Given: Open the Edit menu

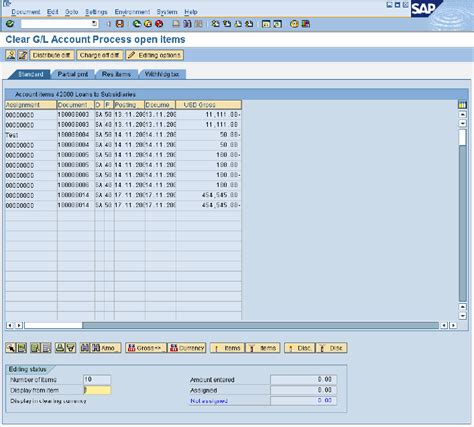Looking at the screenshot, I should coord(53,12).
